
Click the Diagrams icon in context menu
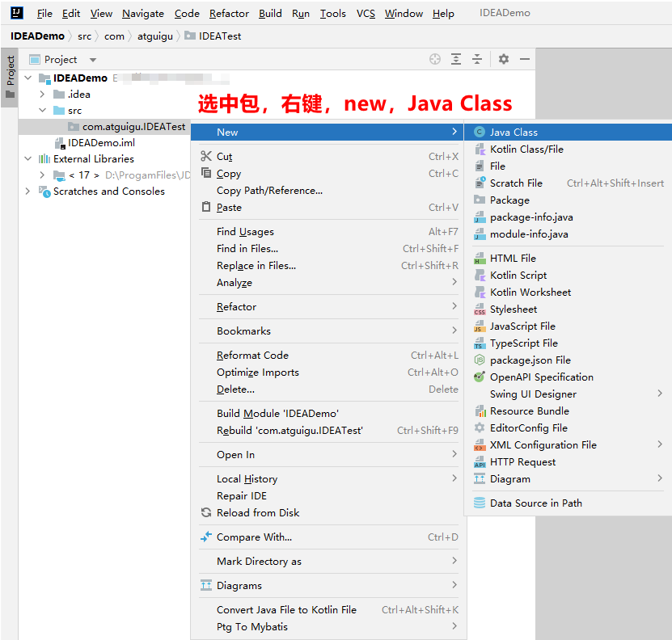[x=206, y=585]
